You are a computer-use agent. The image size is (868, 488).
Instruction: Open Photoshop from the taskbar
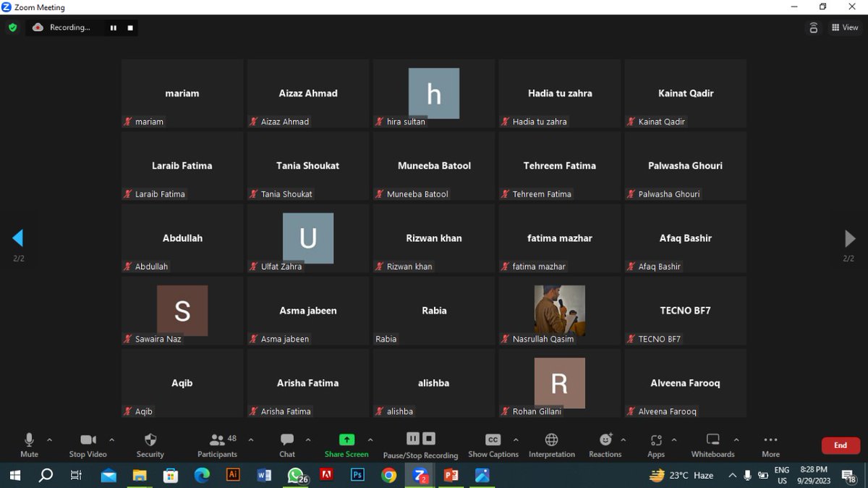(357, 476)
